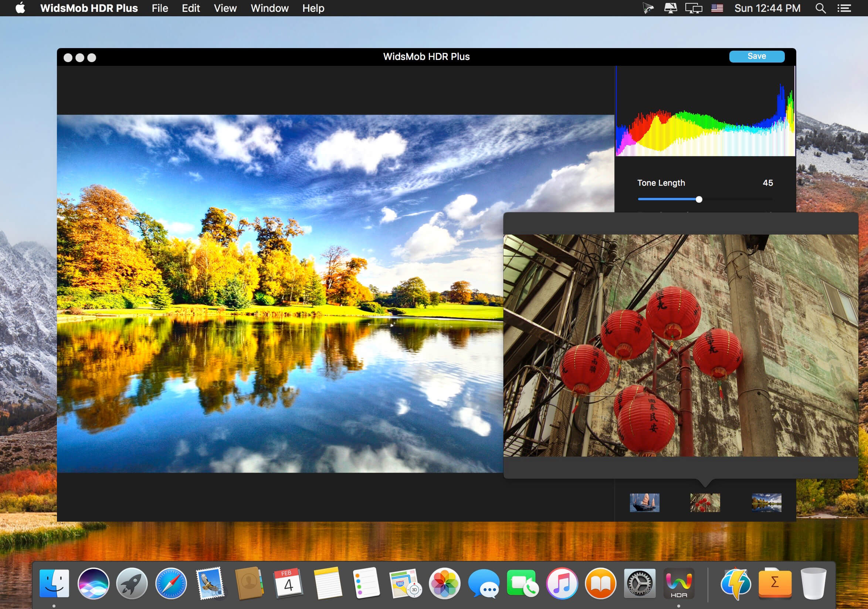Viewport: 868px width, 609px height.
Task: Open the View menu
Action: coord(225,8)
